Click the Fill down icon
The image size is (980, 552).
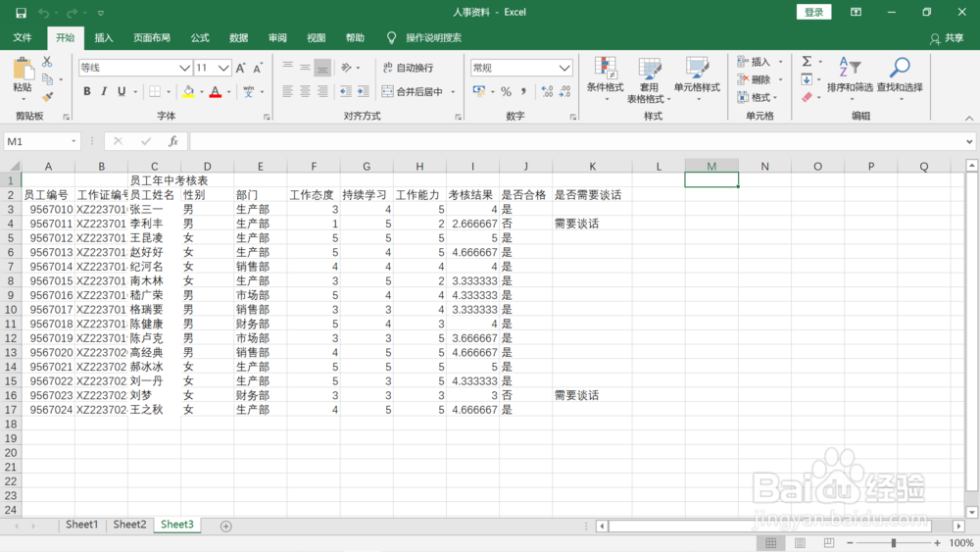tap(807, 79)
